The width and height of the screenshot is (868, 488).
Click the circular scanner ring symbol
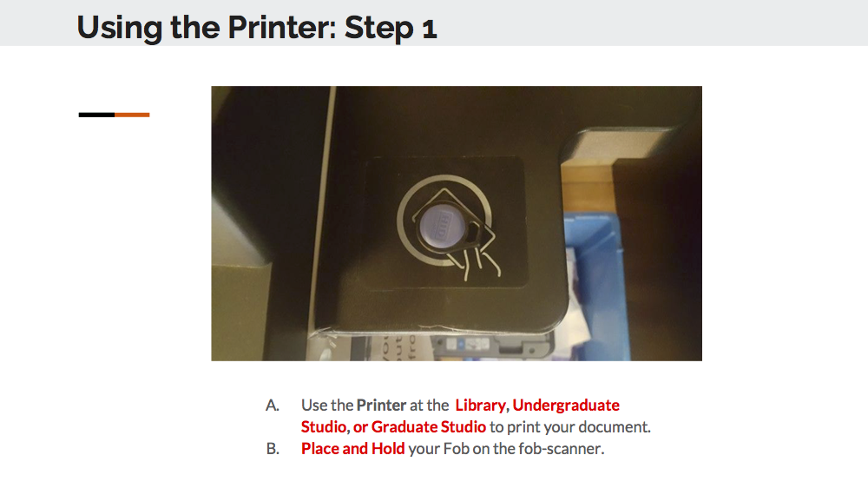click(x=444, y=220)
